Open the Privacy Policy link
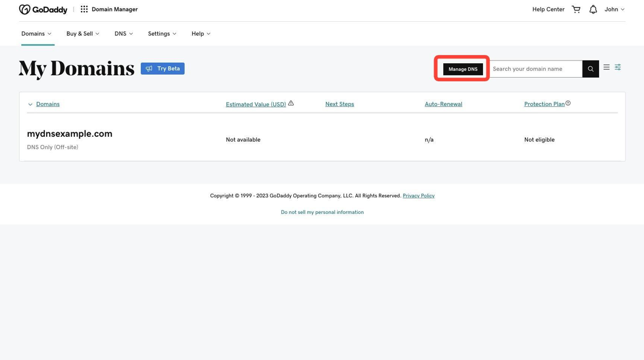The image size is (644, 360). [x=419, y=196]
